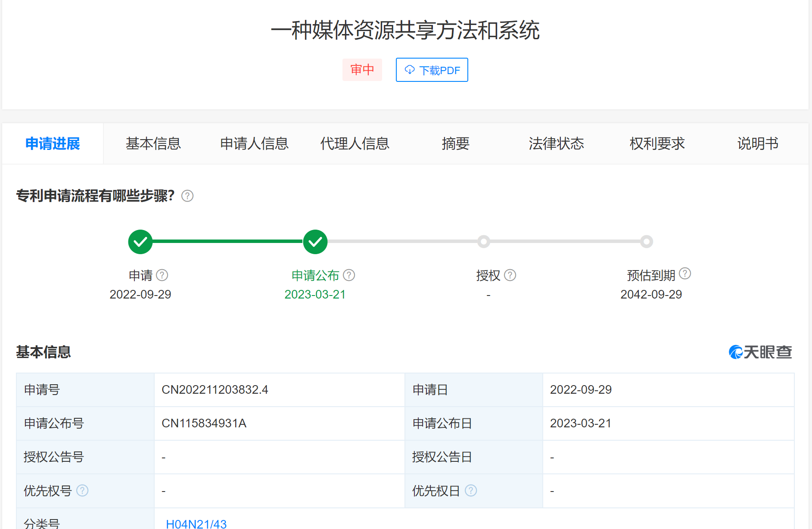This screenshot has width=812, height=529.
Task: Open the 代理人信息 tab
Action: 355,143
